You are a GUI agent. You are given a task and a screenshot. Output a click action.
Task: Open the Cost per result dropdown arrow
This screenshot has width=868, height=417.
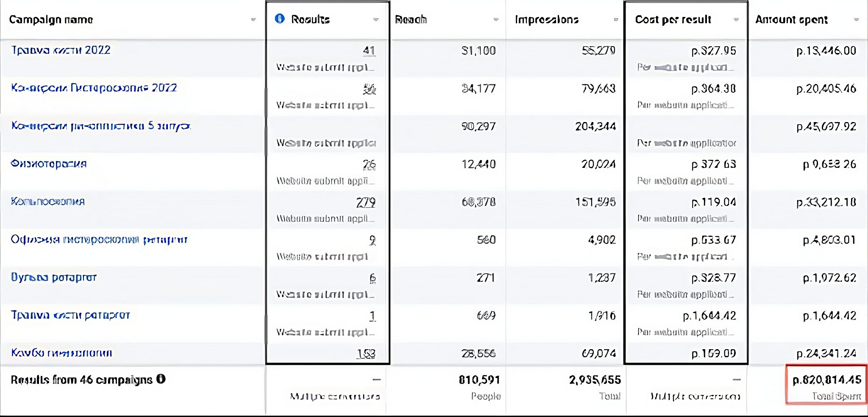click(736, 19)
